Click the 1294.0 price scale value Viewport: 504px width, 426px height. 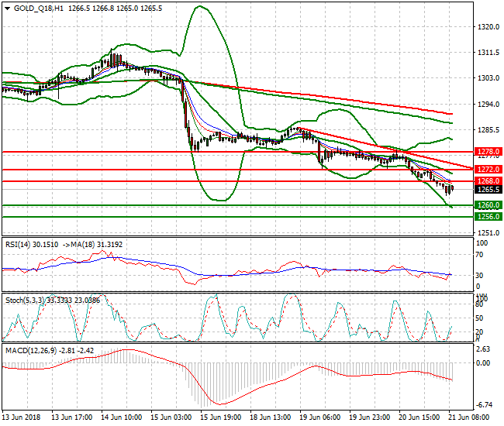coord(488,104)
